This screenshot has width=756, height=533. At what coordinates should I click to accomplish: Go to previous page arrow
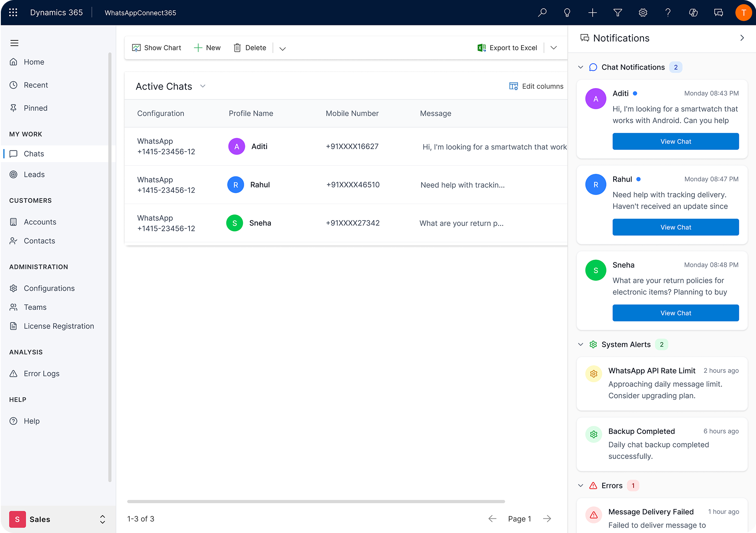pyautogui.click(x=492, y=518)
